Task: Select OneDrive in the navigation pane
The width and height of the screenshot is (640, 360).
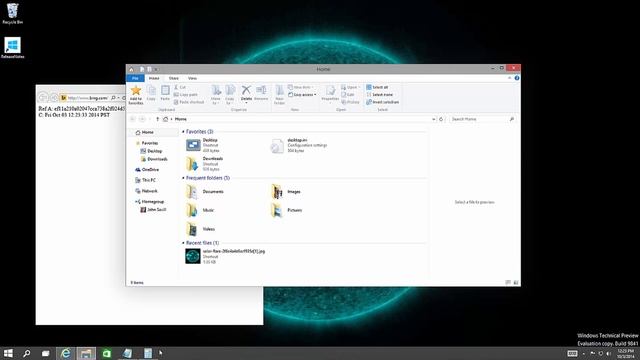Action: click(x=147, y=170)
